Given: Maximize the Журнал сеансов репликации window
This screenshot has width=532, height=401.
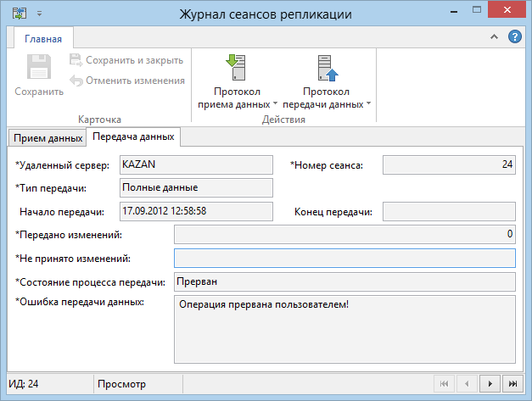Looking at the screenshot, I should (x=477, y=10).
